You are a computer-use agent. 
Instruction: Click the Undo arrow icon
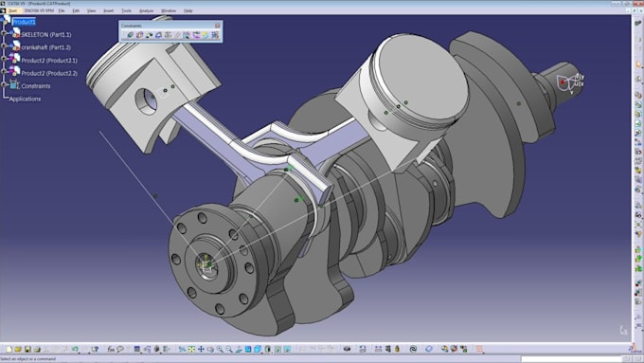[x=75, y=350]
